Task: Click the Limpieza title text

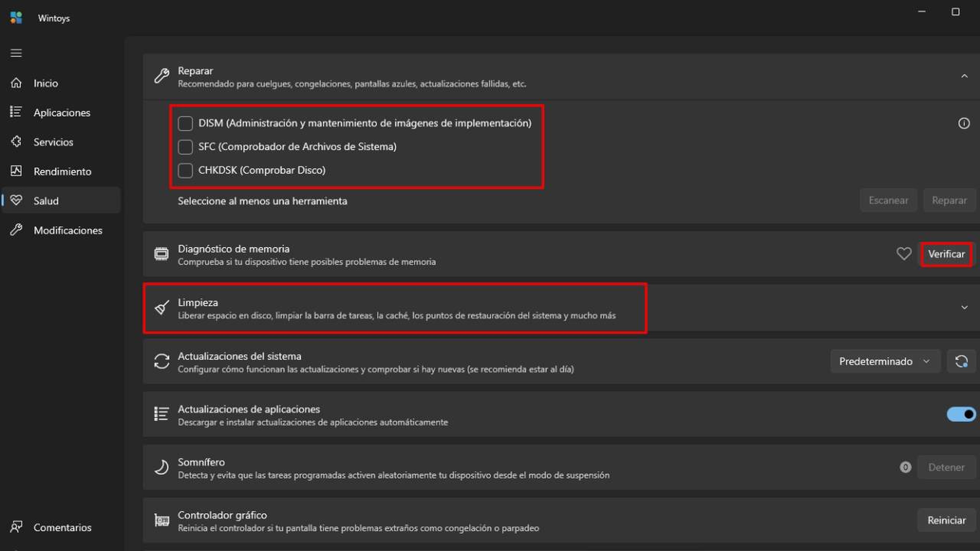Action: [x=198, y=302]
